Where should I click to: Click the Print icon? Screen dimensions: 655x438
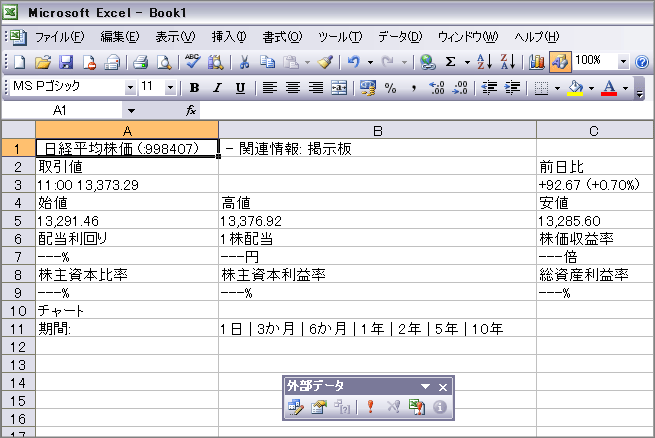click(141, 63)
